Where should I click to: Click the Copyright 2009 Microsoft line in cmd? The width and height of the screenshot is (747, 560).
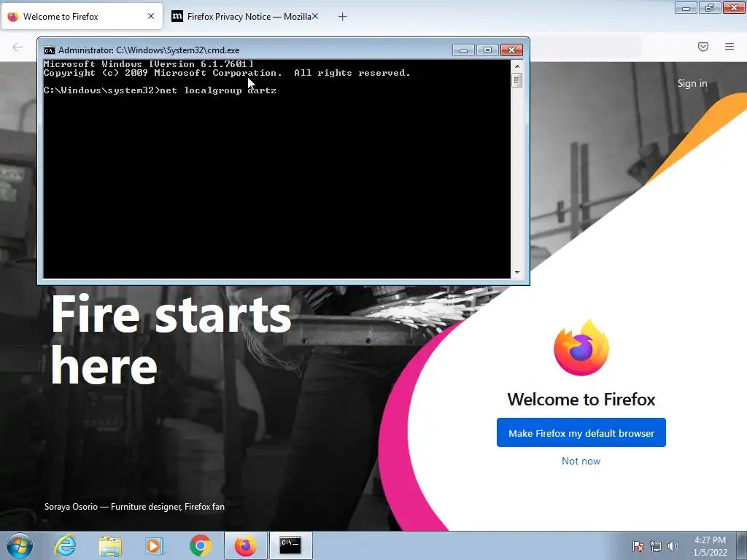pyautogui.click(x=227, y=73)
